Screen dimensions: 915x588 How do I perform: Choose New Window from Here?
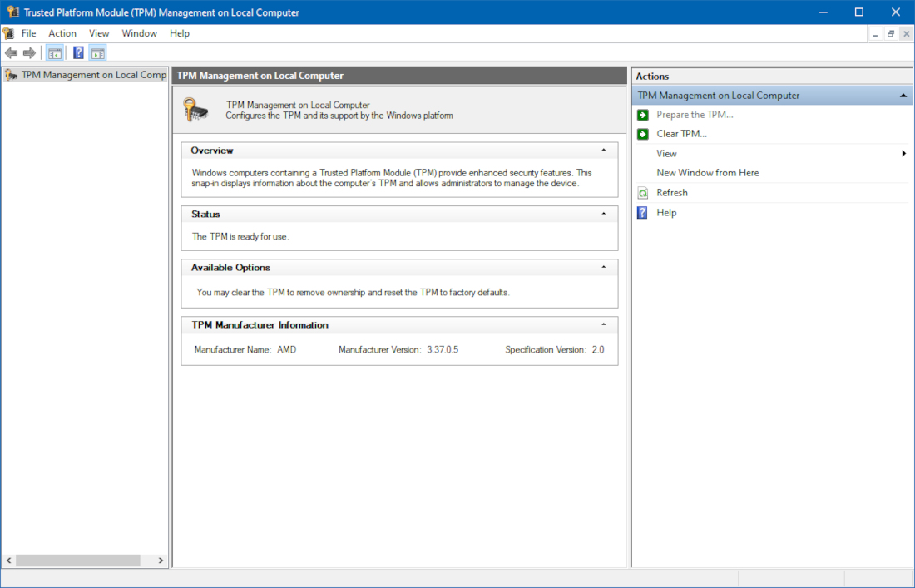click(x=708, y=173)
